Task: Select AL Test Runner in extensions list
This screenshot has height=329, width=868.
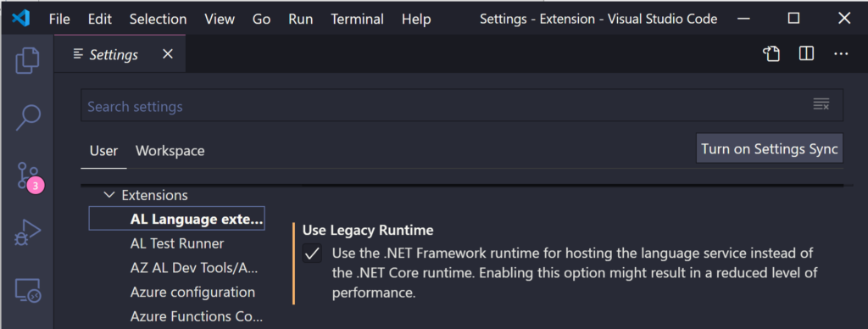Action: click(177, 243)
